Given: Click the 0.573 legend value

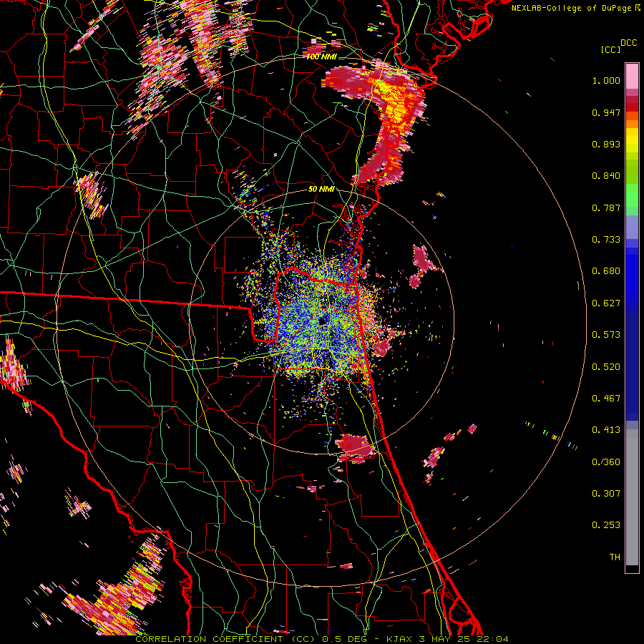Looking at the screenshot, I should (606, 335).
